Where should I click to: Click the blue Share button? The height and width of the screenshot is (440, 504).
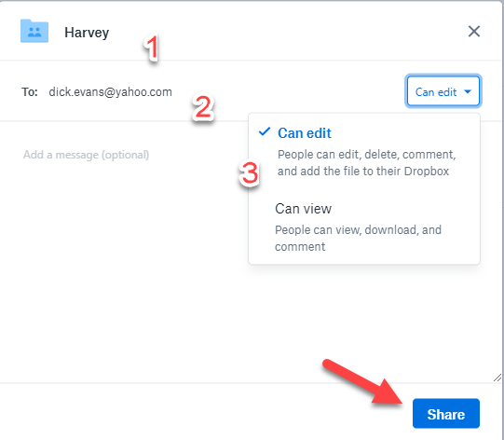pos(446,414)
